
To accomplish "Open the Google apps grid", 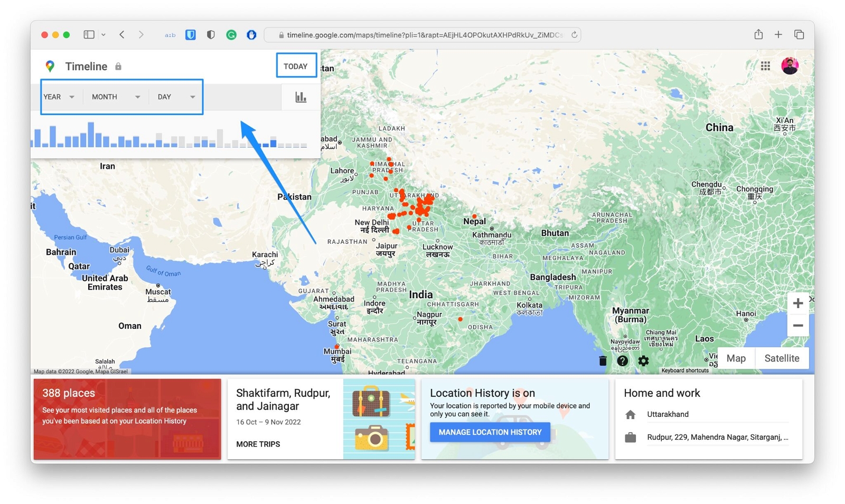I will 765,66.
